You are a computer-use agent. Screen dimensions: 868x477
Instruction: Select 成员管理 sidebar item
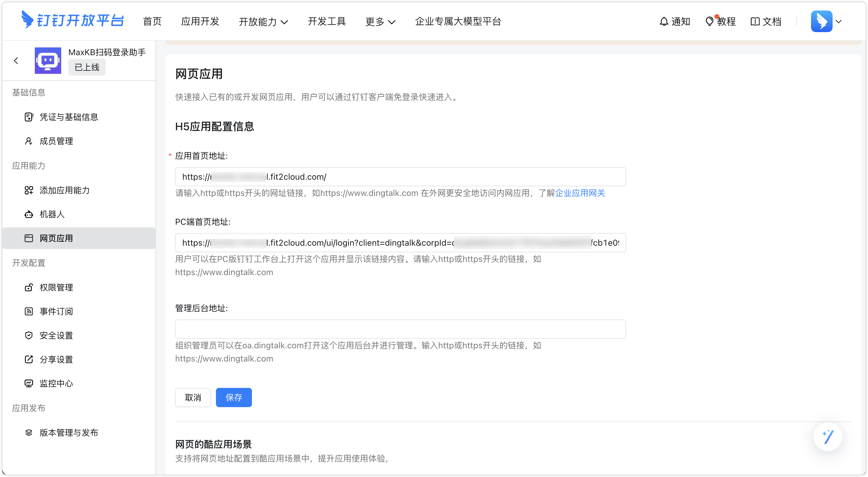click(x=56, y=141)
